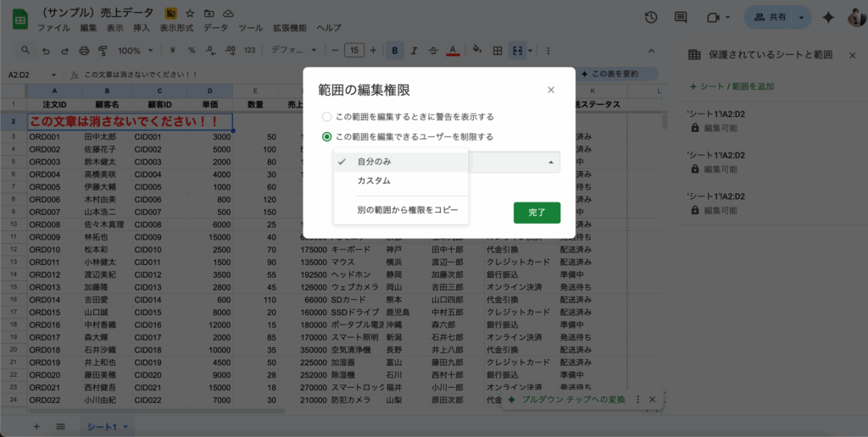Open the 123 number format menu
The image size is (868, 437).
coord(250,50)
